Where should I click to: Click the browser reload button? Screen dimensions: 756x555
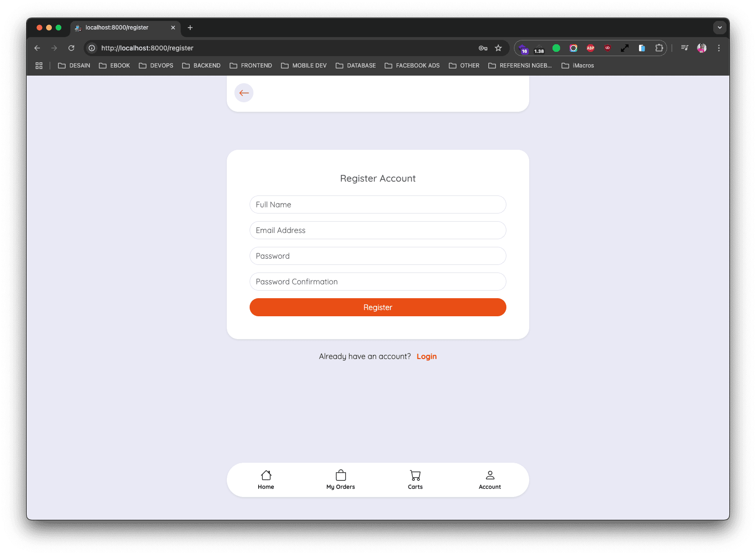coord(71,48)
